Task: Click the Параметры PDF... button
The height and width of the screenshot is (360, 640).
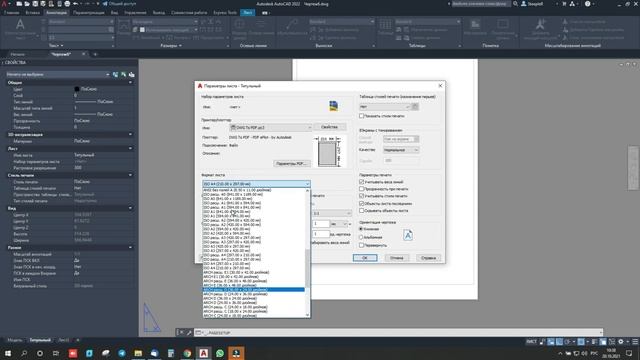Action: (291, 163)
